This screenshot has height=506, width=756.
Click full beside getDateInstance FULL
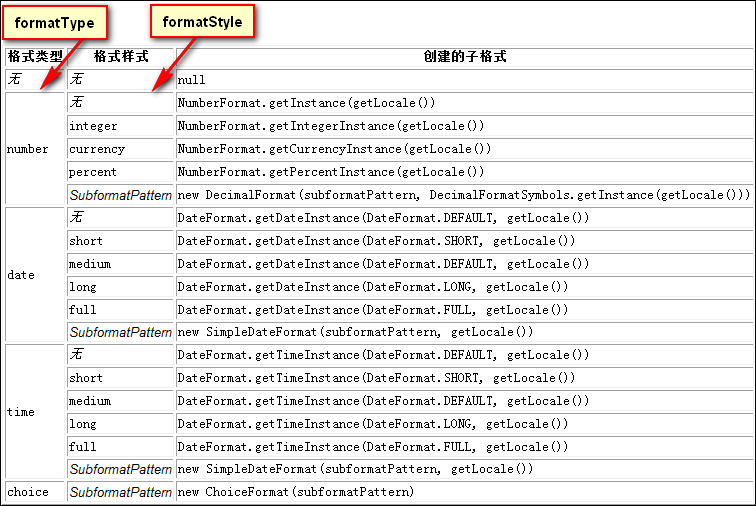(x=121, y=310)
